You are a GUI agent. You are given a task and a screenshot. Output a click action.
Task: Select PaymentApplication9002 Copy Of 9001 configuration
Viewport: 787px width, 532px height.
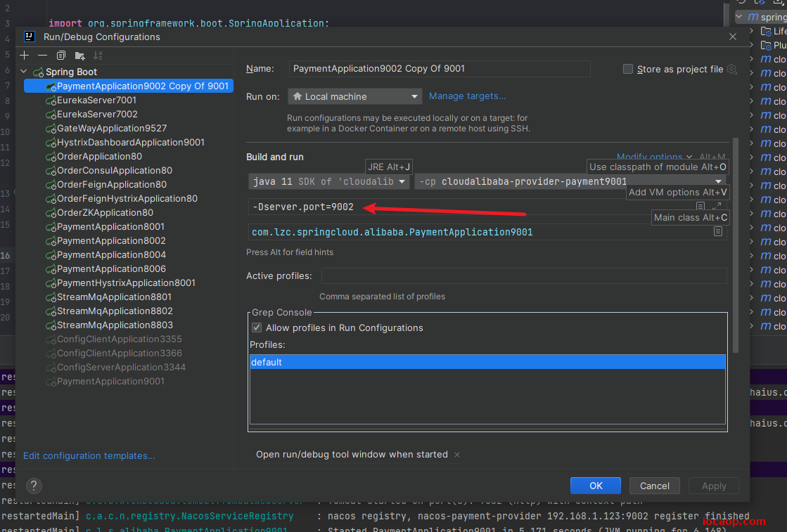coord(129,86)
